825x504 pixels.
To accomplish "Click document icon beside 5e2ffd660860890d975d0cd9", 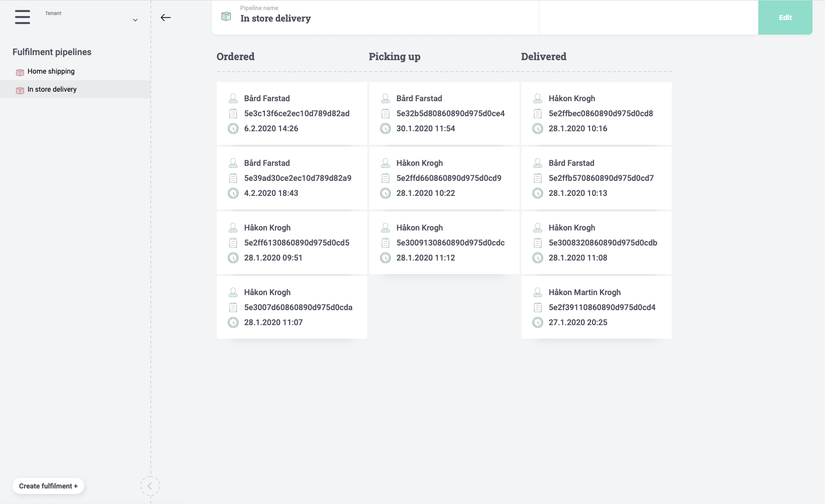I will coord(386,178).
